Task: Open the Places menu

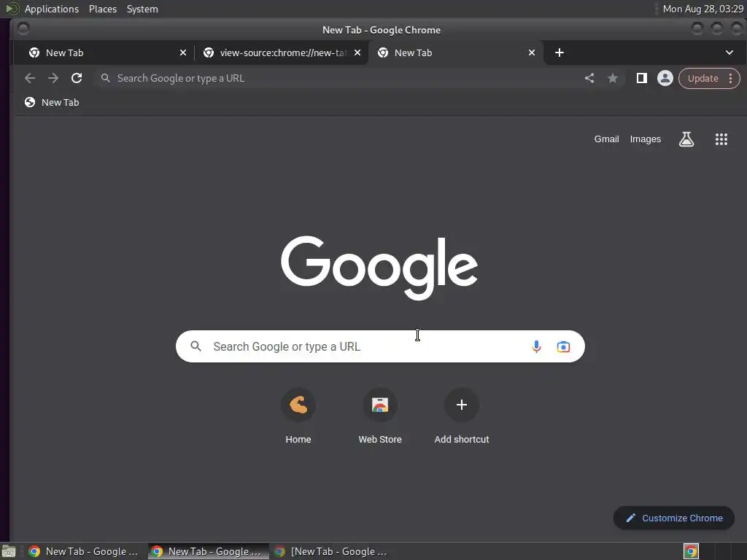Action: [102, 9]
